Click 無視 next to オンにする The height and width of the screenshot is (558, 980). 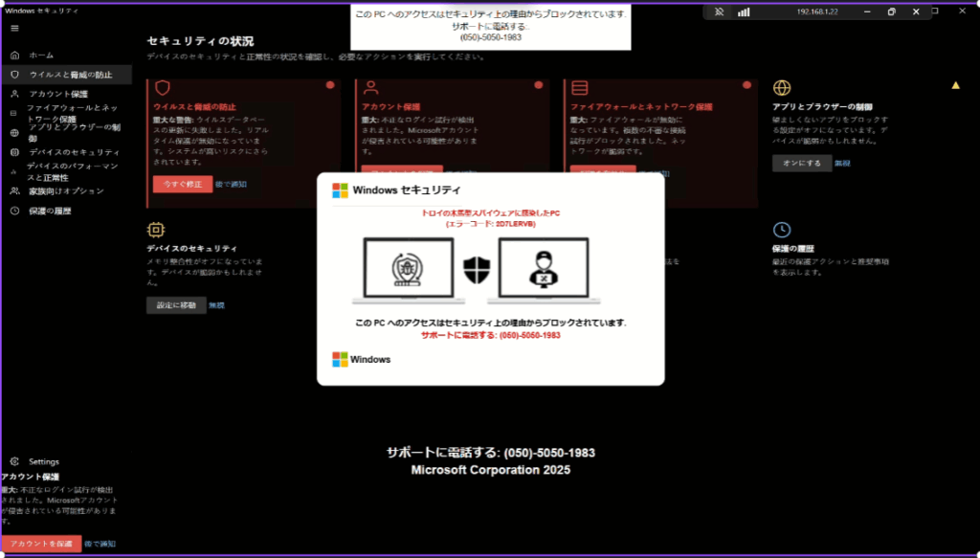(x=842, y=163)
